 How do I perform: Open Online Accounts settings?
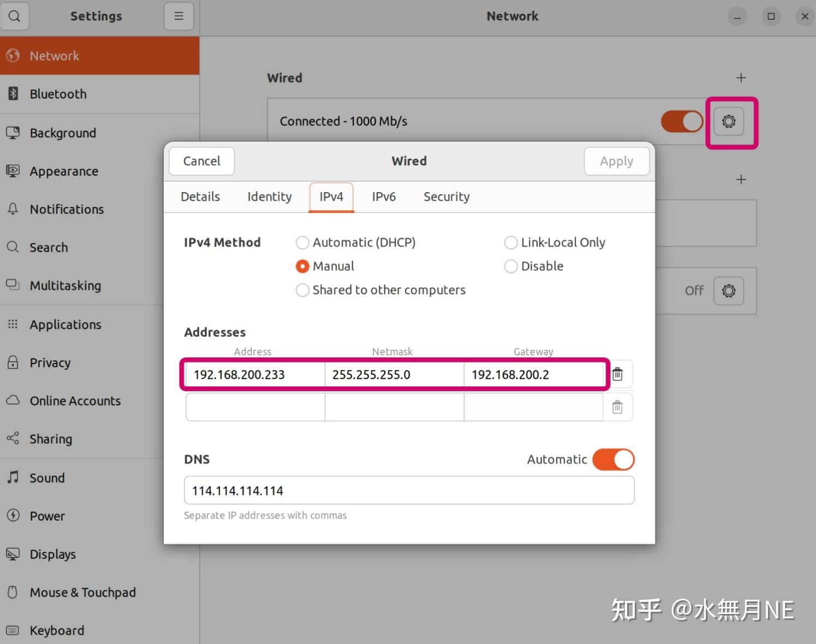click(x=75, y=401)
